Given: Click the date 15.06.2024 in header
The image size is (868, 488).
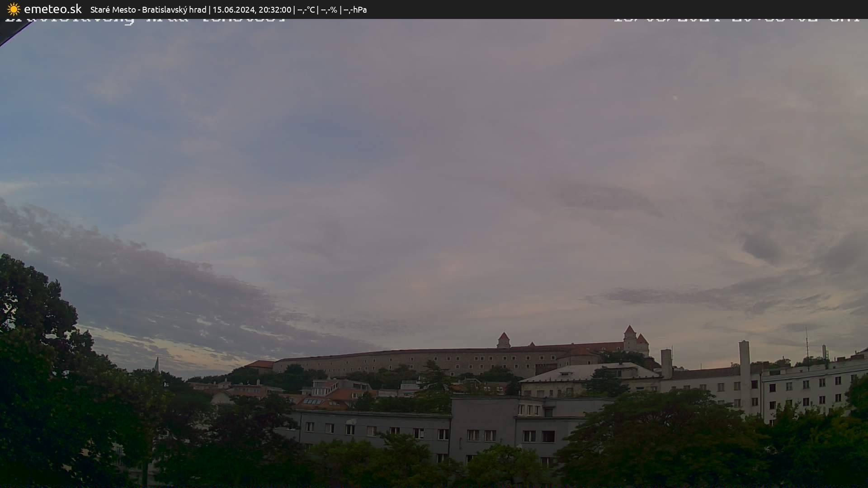Looking at the screenshot, I should (233, 9).
